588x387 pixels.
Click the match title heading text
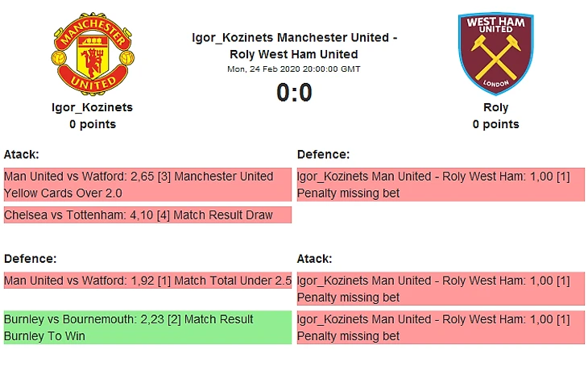[x=294, y=46]
